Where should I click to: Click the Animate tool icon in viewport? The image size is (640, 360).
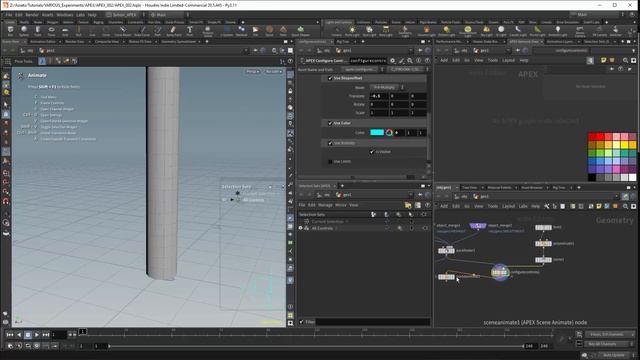pyautogui.click(x=20, y=76)
